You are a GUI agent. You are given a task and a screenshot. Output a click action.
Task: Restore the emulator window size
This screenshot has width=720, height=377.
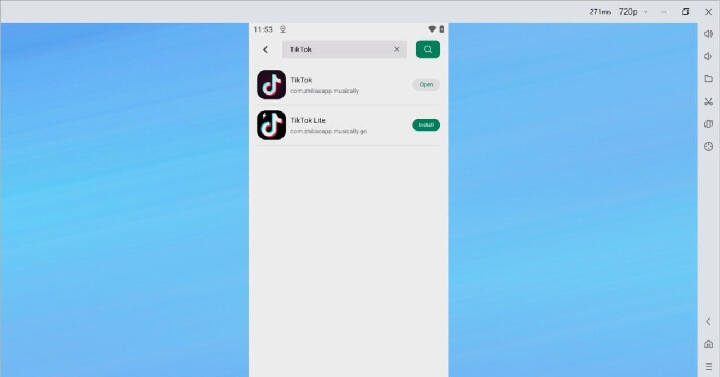[x=686, y=12]
